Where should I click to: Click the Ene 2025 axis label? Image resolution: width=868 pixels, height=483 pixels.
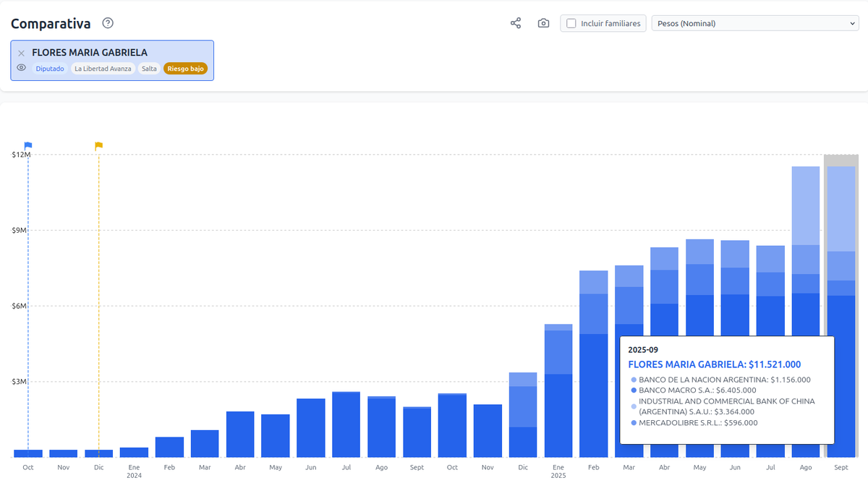558,471
